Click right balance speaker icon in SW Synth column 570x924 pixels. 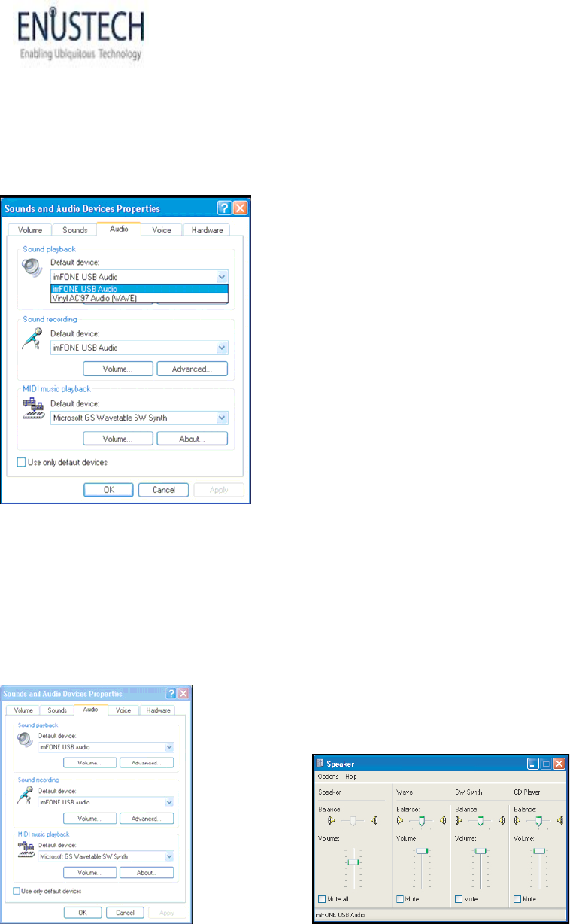coord(502,820)
